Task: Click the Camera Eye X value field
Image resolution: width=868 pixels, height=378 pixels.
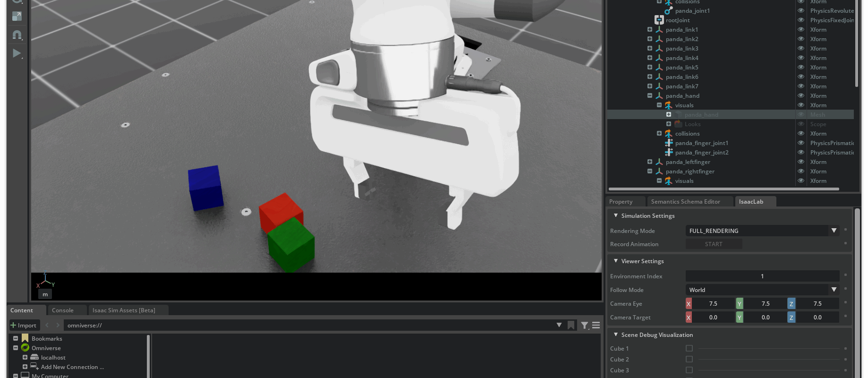Action: (x=713, y=304)
